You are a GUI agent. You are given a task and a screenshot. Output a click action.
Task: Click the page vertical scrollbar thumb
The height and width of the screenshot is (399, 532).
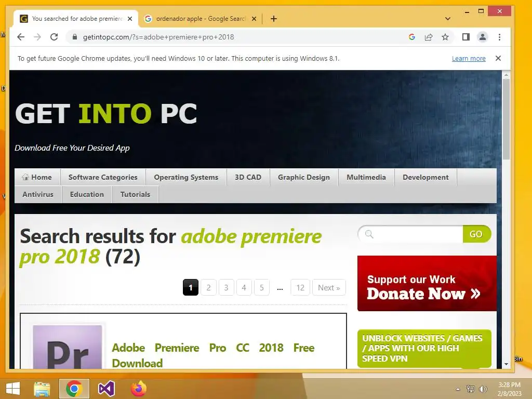click(x=506, y=119)
